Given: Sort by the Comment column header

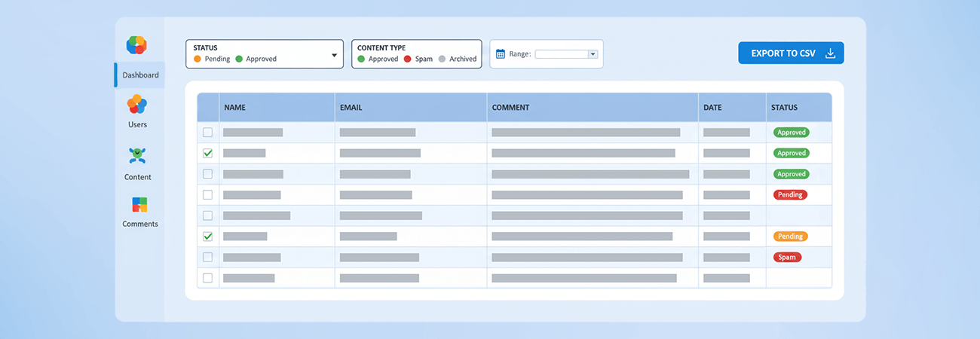Looking at the screenshot, I should tap(510, 108).
